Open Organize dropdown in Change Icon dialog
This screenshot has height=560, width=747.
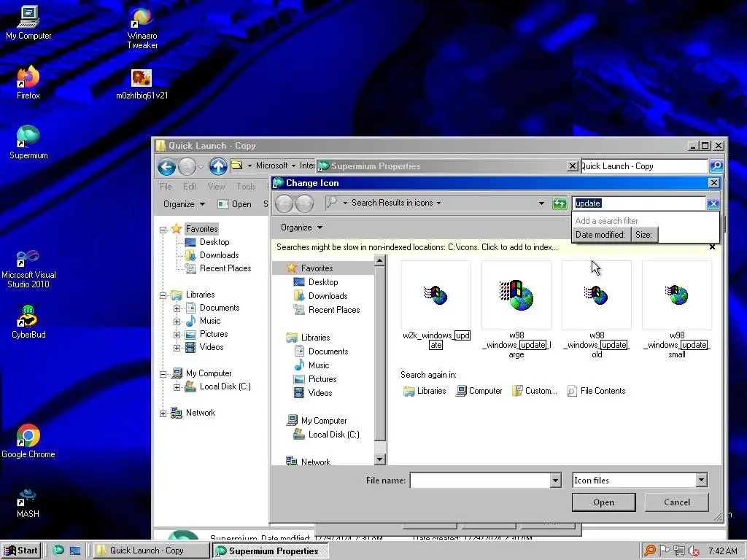[301, 227]
